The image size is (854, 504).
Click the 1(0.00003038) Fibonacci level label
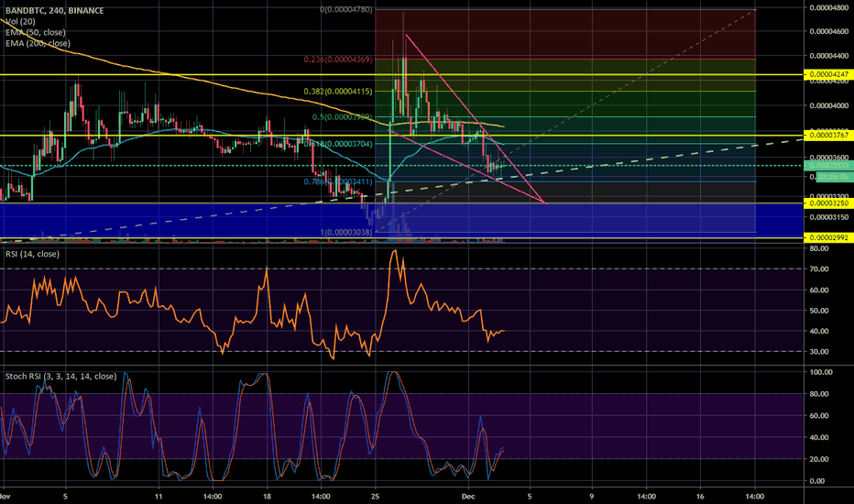pos(346,233)
